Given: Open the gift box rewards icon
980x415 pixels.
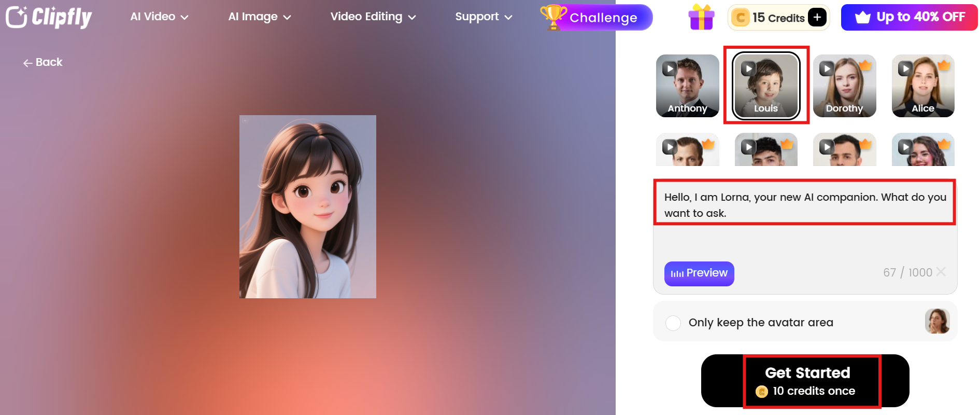Looking at the screenshot, I should 701,17.
